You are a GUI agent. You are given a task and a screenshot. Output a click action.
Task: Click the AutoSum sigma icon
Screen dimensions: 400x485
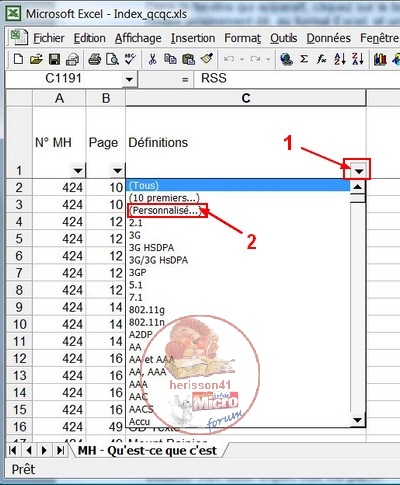304,59
